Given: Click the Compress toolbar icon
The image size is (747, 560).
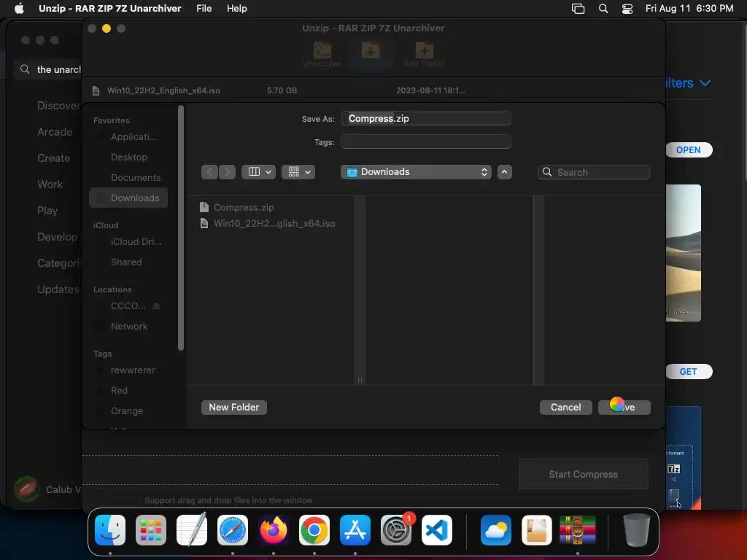Looking at the screenshot, I should point(370,54).
